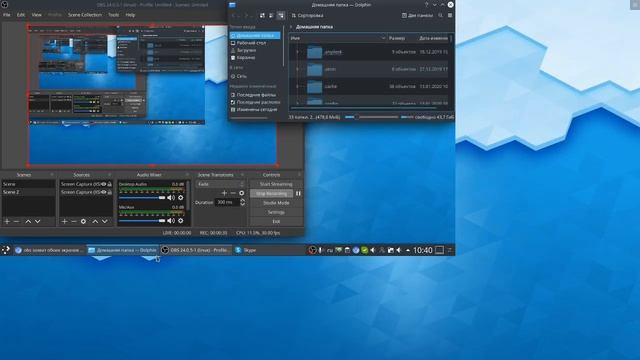Screen dimensions: 640x360
Task: Lock the first Screen Capture source
Action: 109,184
